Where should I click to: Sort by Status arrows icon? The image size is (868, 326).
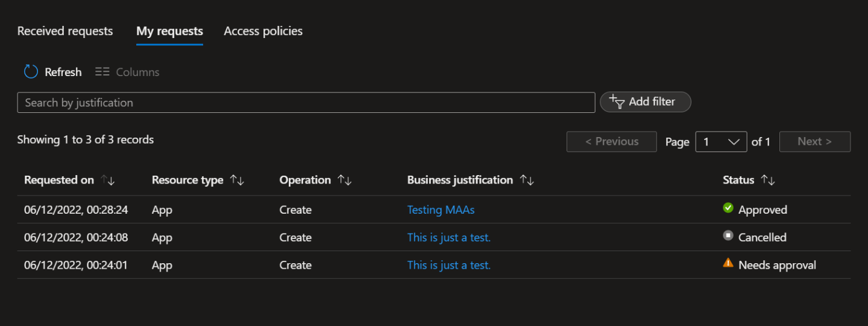pyautogui.click(x=768, y=180)
